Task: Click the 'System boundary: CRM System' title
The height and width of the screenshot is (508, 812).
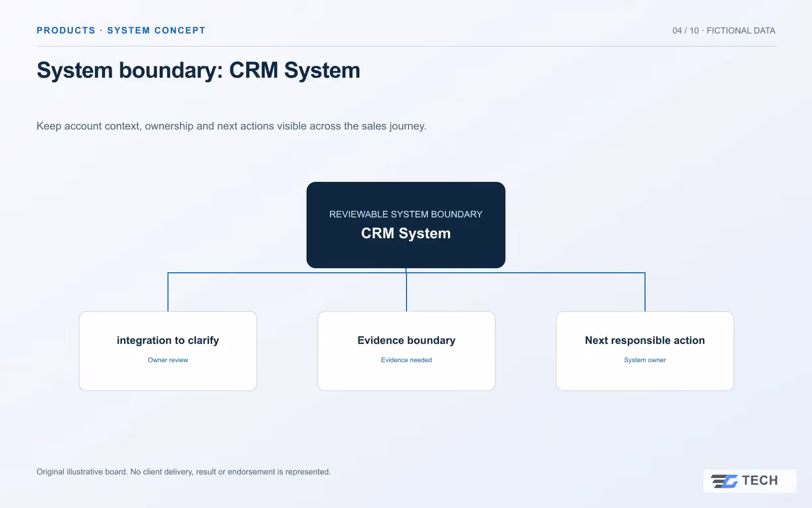Action: point(198,70)
